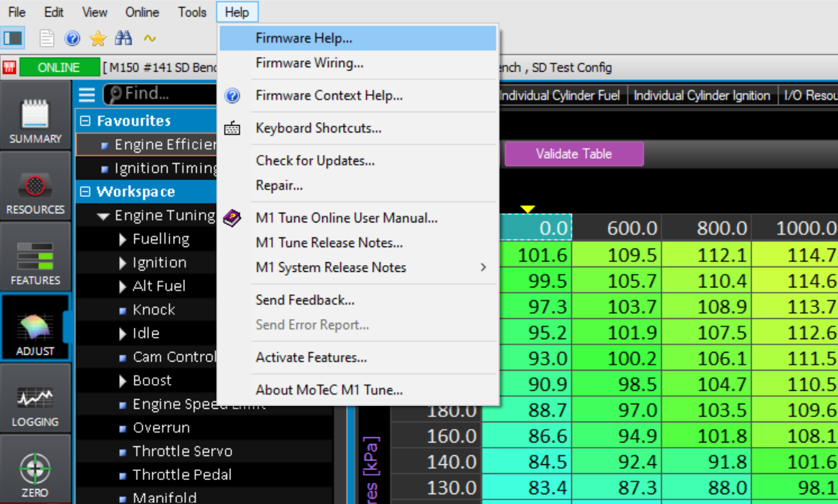Collapse the Workspace section

point(85,192)
